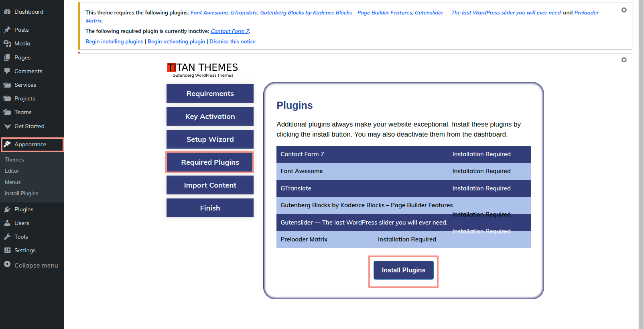Open Install Plugins submenu entry
Viewport: 644px width, 329px height.
(x=22, y=193)
